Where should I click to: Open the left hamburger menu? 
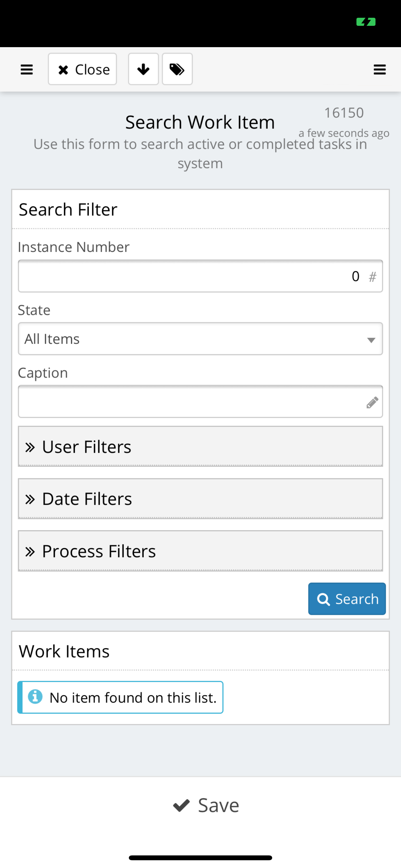26,69
